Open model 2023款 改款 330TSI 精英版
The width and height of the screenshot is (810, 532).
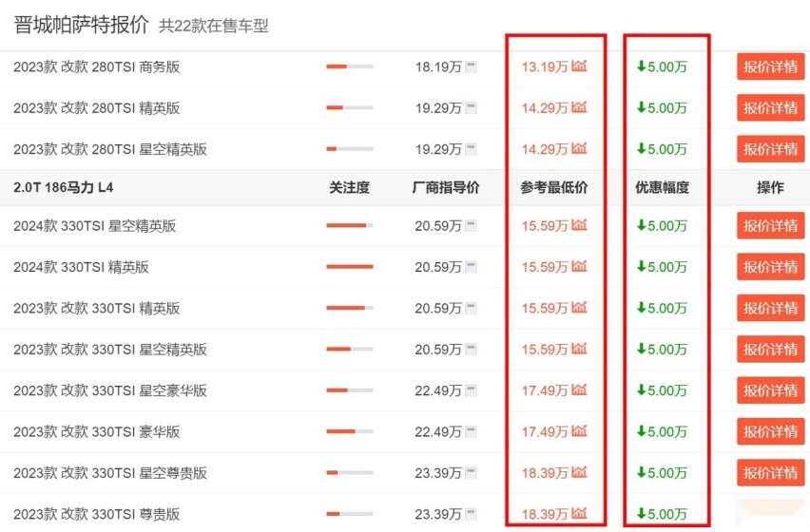point(97,309)
